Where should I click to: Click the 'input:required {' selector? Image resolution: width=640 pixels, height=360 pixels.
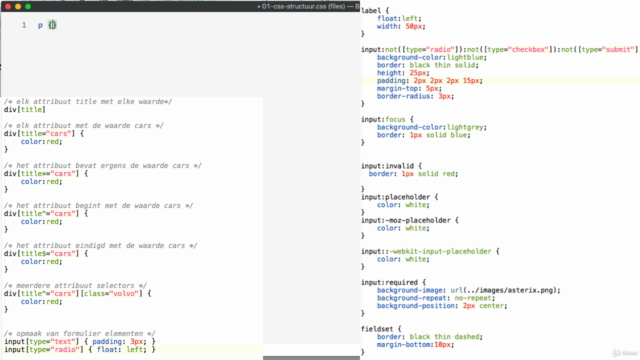393,282
